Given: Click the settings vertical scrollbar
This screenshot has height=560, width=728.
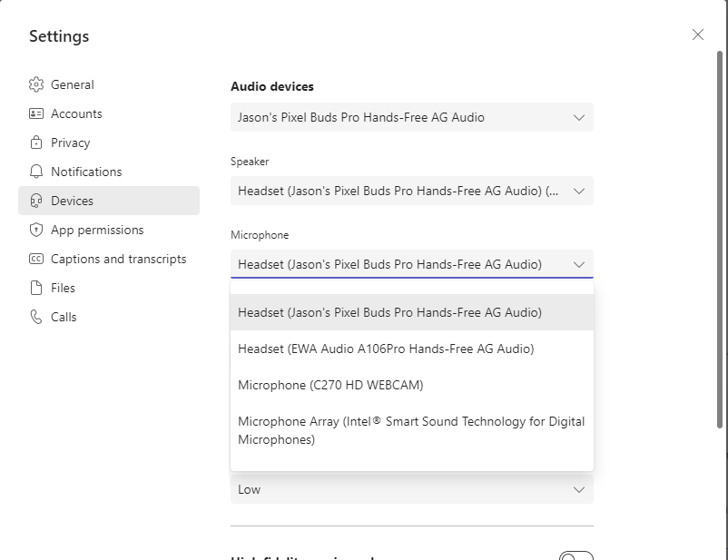Looking at the screenshot, I should 720,239.
